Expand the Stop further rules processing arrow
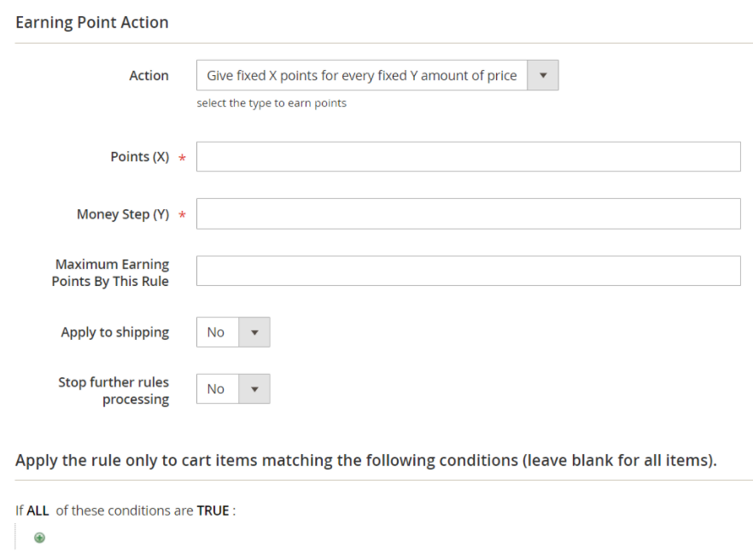 click(254, 389)
